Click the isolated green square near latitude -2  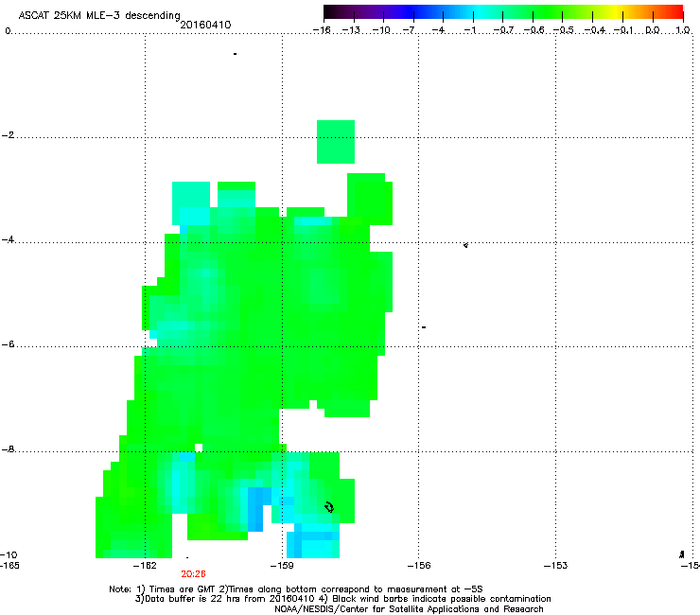click(x=336, y=142)
